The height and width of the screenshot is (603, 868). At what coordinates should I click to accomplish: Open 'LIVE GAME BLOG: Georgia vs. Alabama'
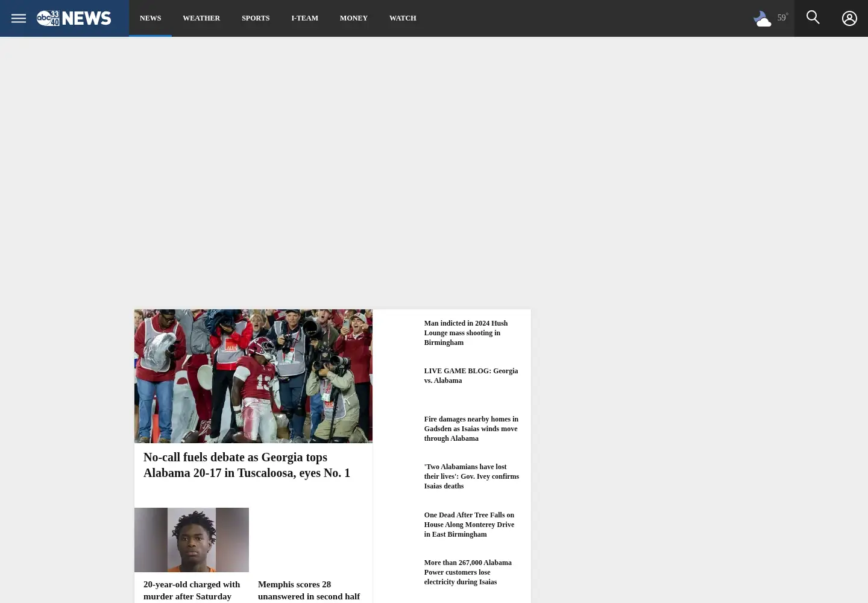(471, 376)
